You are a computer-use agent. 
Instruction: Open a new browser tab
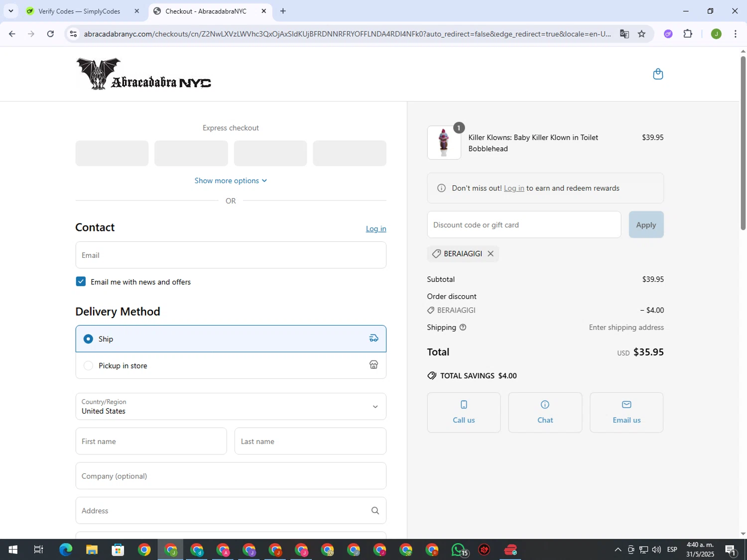pos(283,11)
